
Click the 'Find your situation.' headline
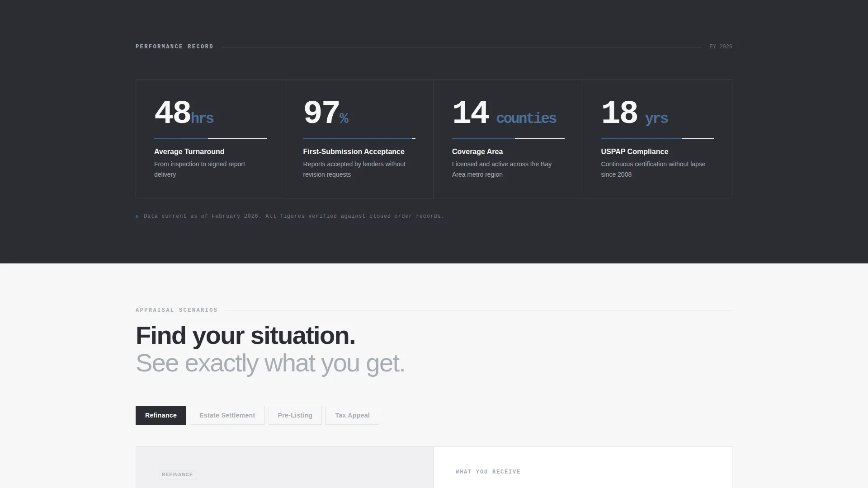245,336
